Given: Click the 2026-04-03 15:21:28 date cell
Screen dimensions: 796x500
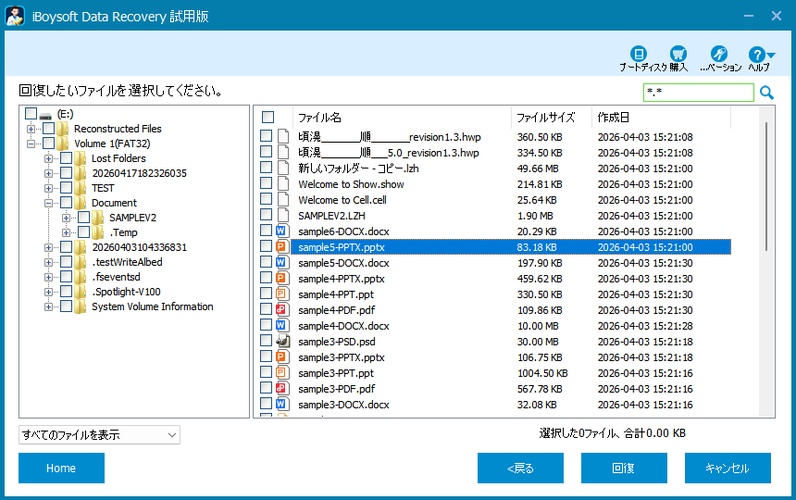Looking at the screenshot, I should pyautogui.click(x=645, y=326).
